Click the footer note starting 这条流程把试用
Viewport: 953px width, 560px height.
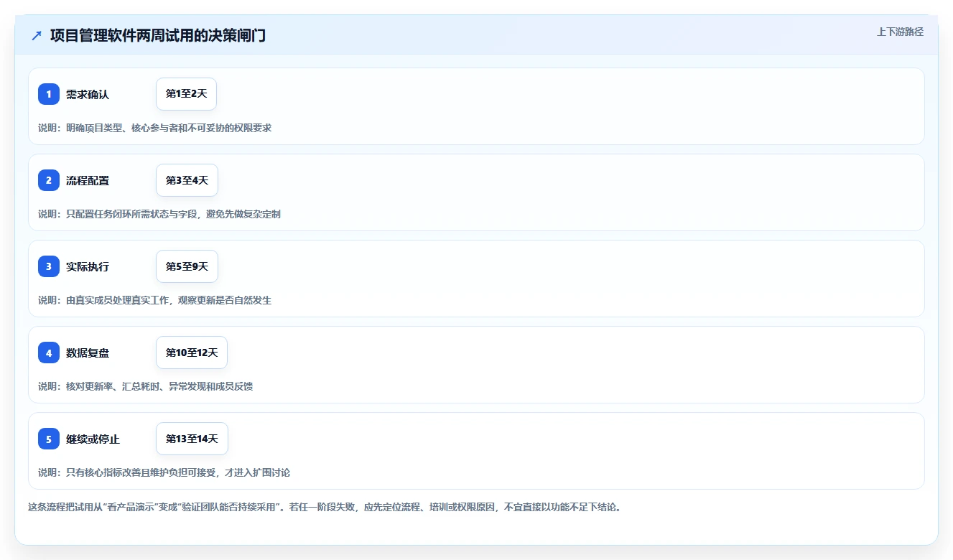(x=325, y=507)
